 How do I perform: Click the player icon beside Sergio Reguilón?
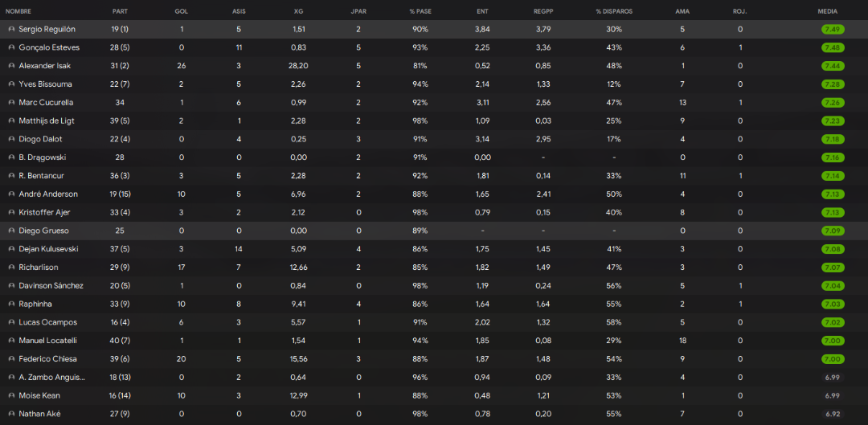pyautogui.click(x=11, y=30)
